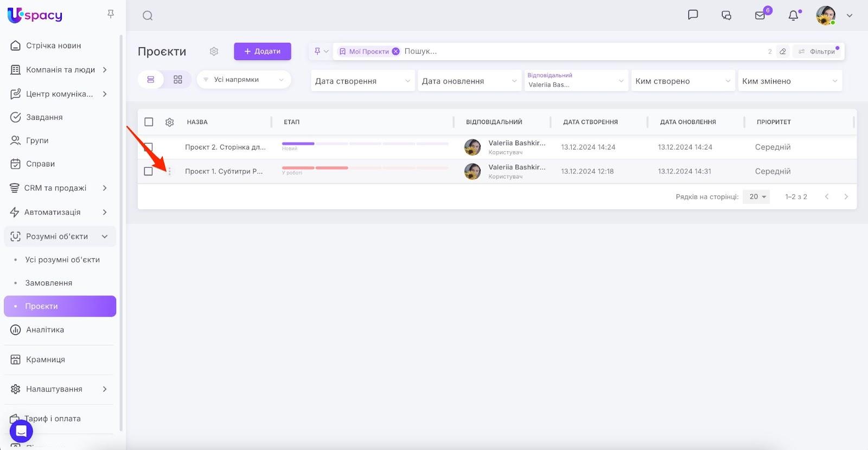The image size is (868, 450).
Task: Switch to kanban grid view icon
Action: click(x=178, y=80)
